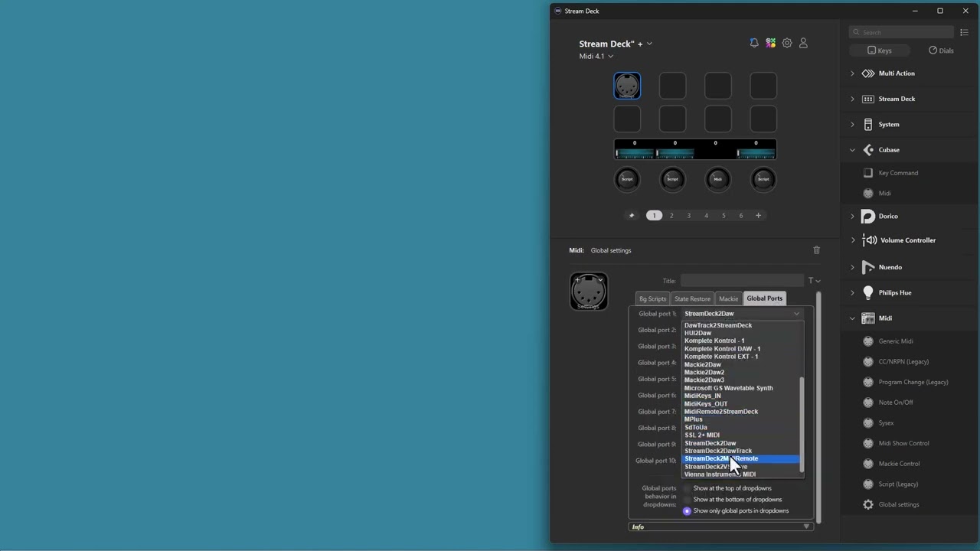Image resolution: width=980 pixels, height=551 pixels.
Task: Choose DawTrack2StreamDeck from the port list
Action: click(x=718, y=325)
